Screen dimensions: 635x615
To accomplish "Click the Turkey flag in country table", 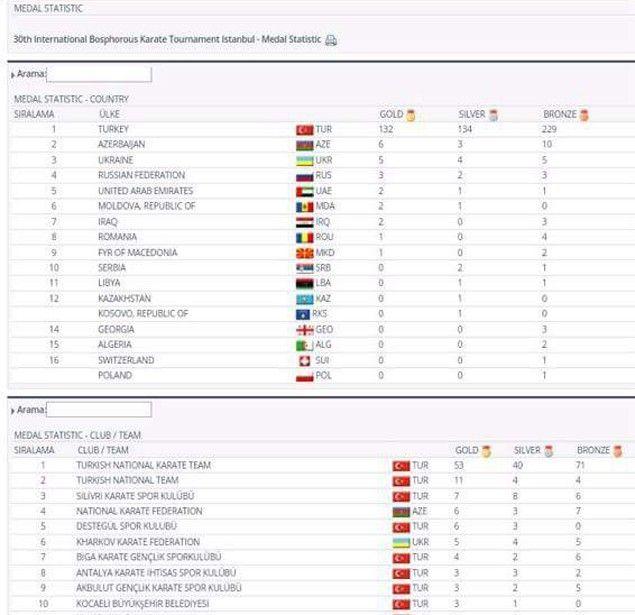I will [x=304, y=130].
